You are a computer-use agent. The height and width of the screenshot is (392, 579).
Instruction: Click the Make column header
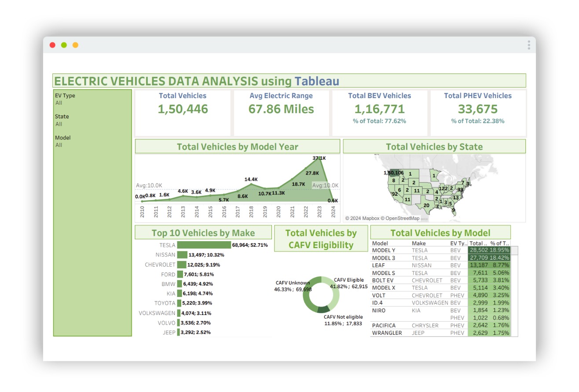pyautogui.click(x=418, y=243)
